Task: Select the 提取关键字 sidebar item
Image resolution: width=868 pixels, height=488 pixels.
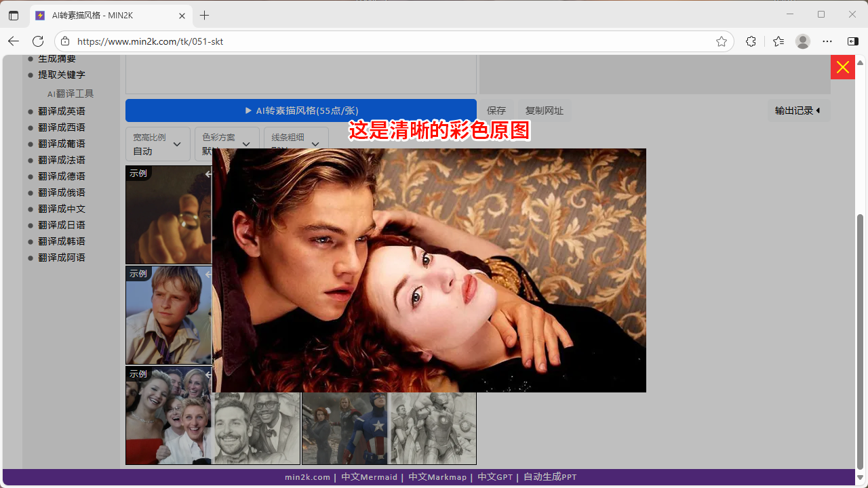Action: 62,75
